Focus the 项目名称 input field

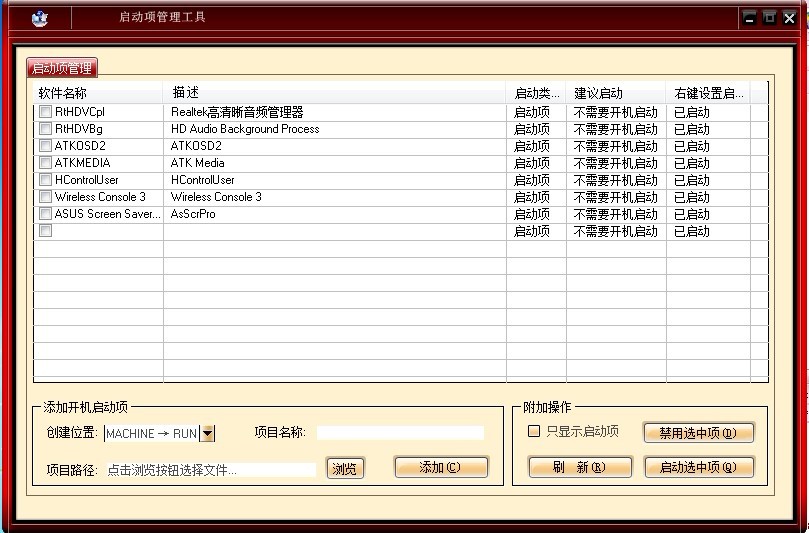click(x=400, y=433)
